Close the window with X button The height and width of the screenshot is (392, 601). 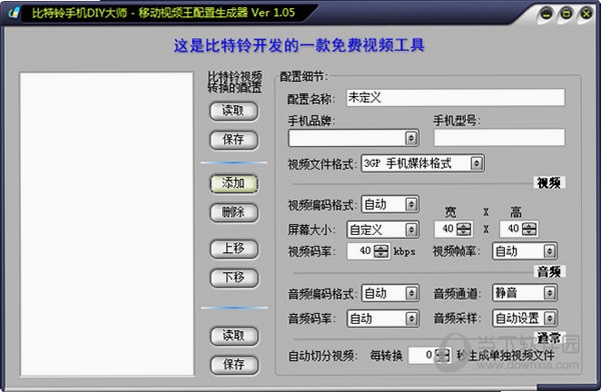(x=586, y=14)
